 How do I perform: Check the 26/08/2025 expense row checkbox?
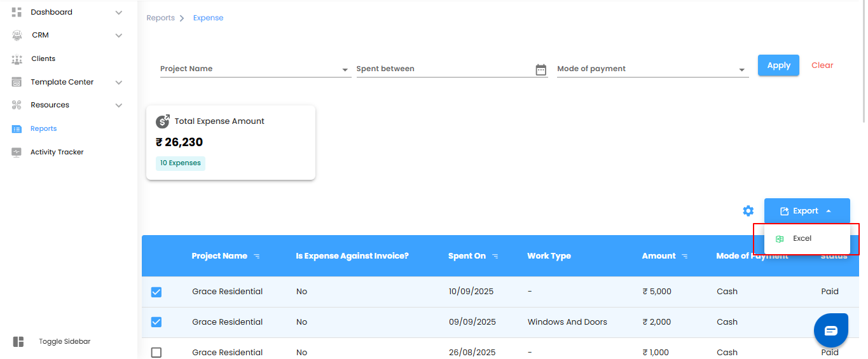[156, 352]
